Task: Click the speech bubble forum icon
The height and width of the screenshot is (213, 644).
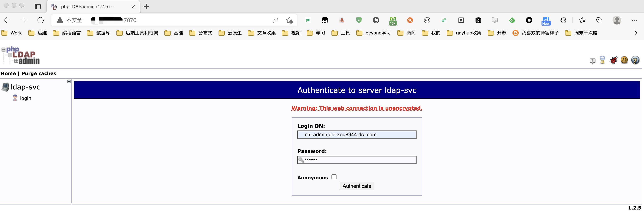Action: pos(592,61)
